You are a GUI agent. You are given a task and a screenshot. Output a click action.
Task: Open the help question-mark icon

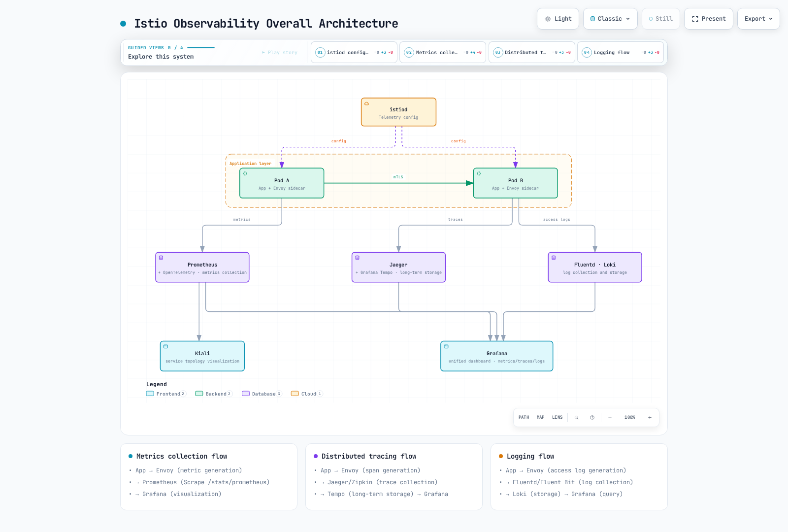click(x=592, y=417)
